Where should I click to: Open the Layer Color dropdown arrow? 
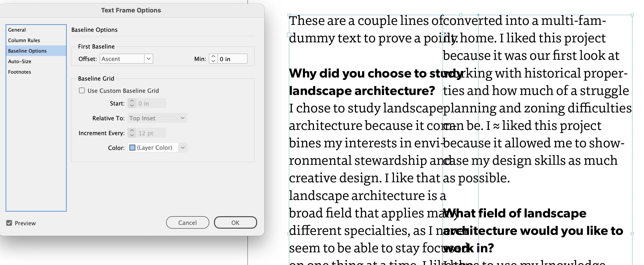(182, 148)
